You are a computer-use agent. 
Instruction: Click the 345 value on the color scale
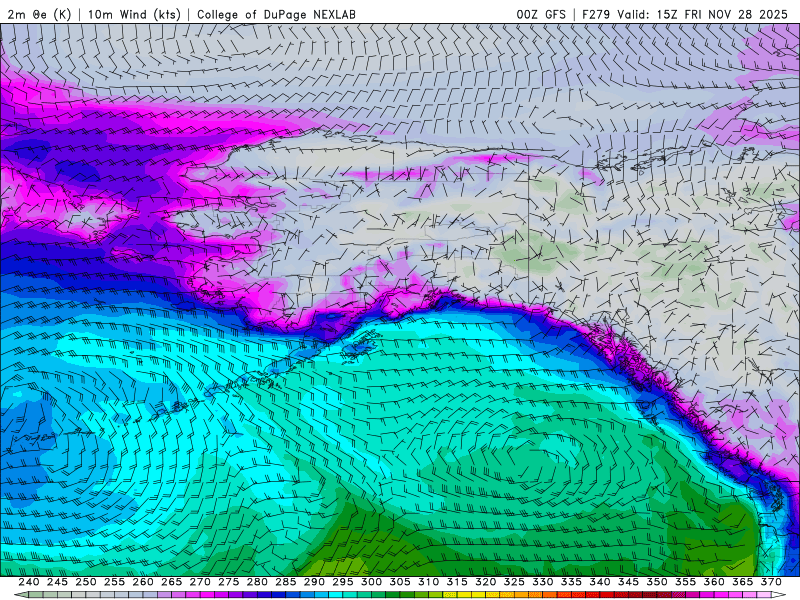(x=629, y=582)
